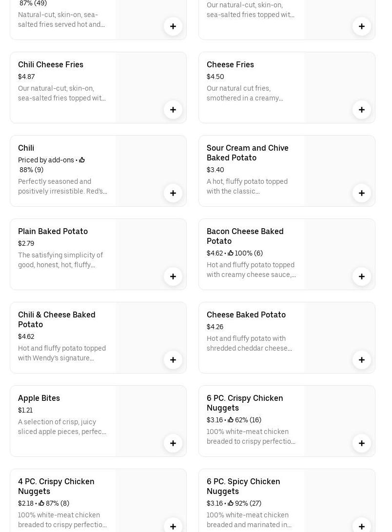
Task: Open 6 PC. Spicy Chicken Nuggets title
Action: [243, 486]
